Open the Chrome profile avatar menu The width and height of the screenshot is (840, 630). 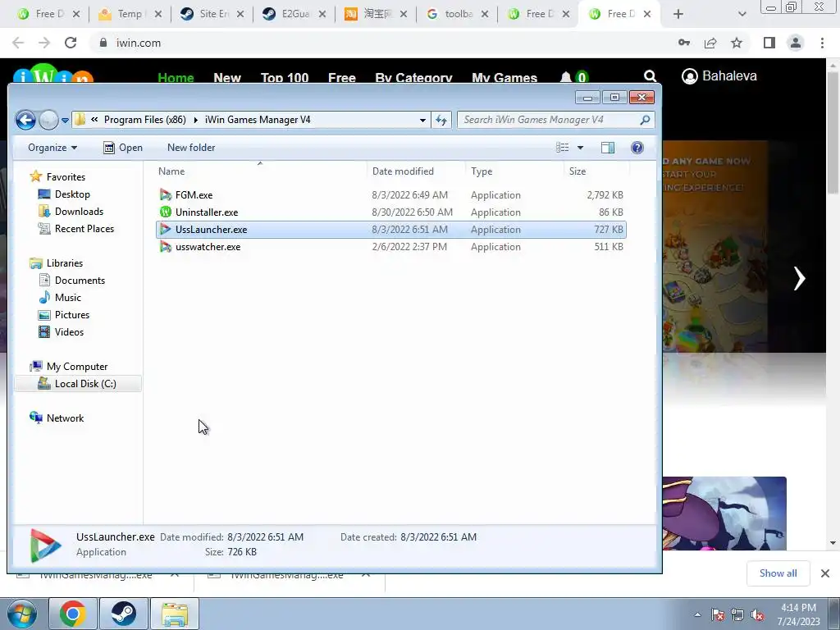point(796,43)
